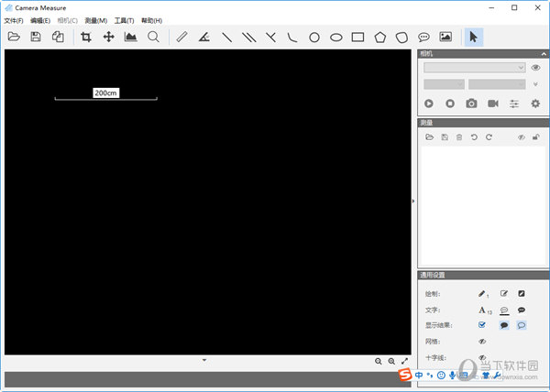
Task: Expand more camera options double chevron
Action: [535, 84]
